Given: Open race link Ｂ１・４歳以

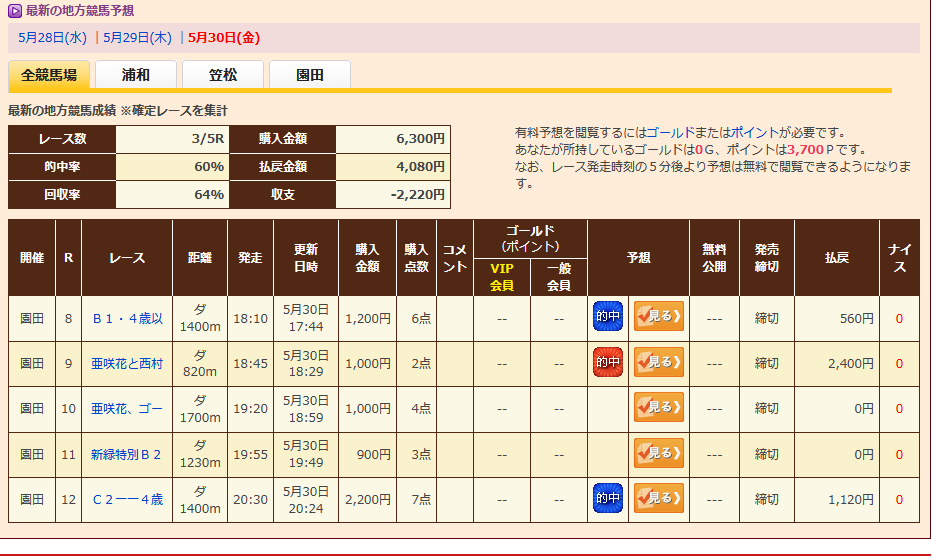Looking at the screenshot, I should pyautogui.click(x=127, y=319).
